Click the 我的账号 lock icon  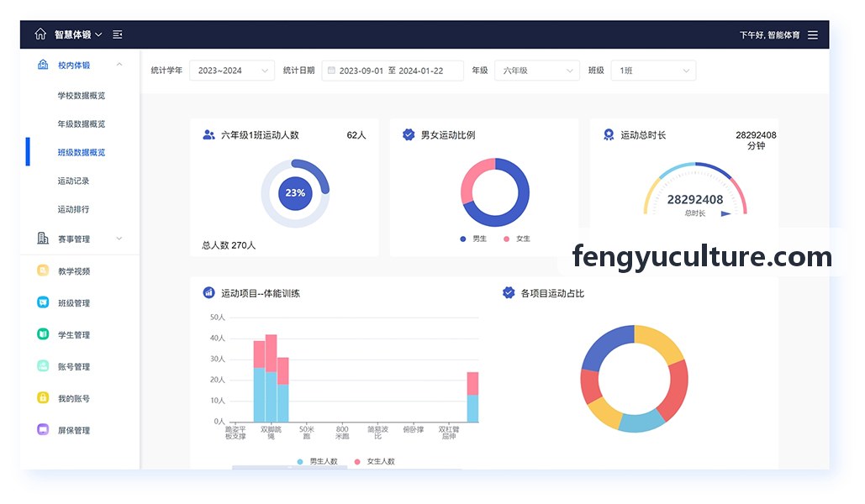(43, 397)
